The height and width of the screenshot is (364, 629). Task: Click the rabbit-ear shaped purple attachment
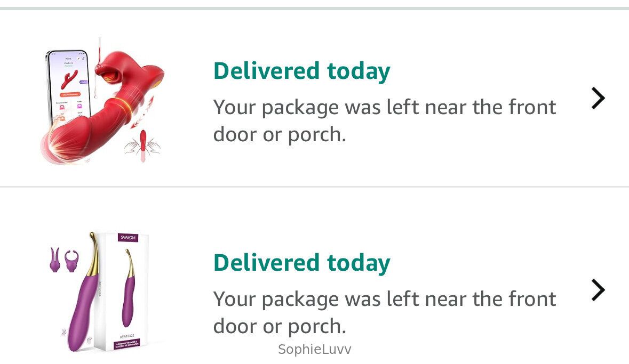[x=55, y=260]
